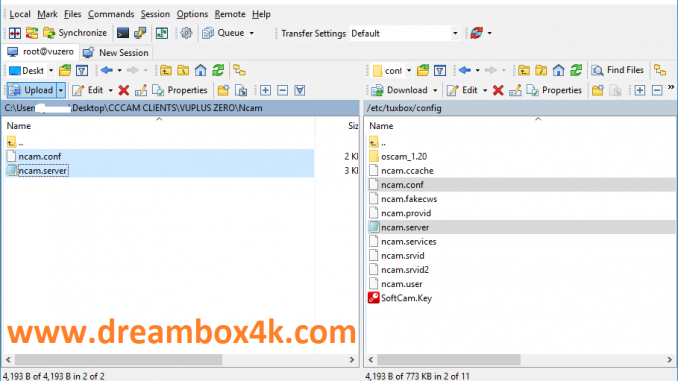Open remote parent directory icon
The width and height of the screenshot is (678, 381).
[x=524, y=70]
